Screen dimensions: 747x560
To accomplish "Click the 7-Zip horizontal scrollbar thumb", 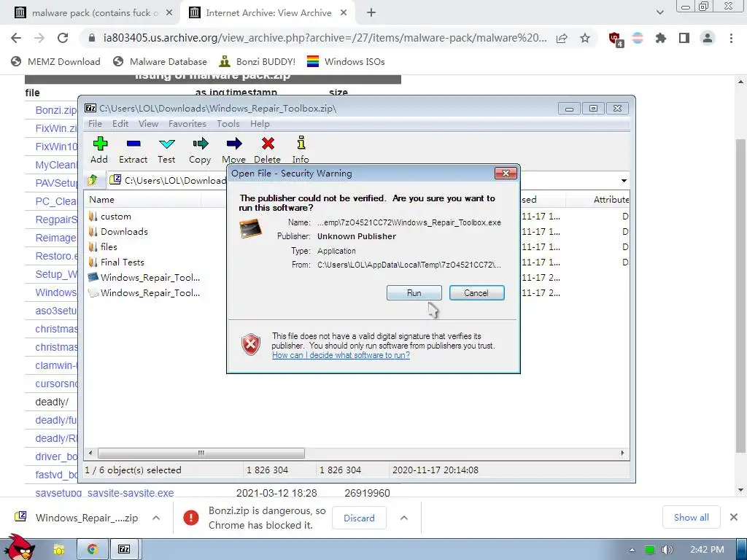I will [201, 453].
